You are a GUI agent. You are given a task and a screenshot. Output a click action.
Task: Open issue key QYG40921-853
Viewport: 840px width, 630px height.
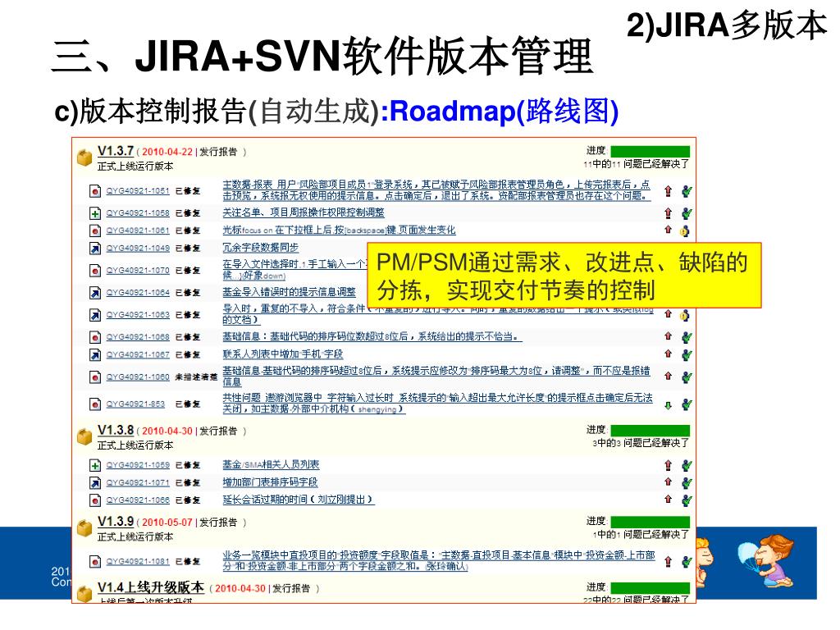[x=135, y=404]
